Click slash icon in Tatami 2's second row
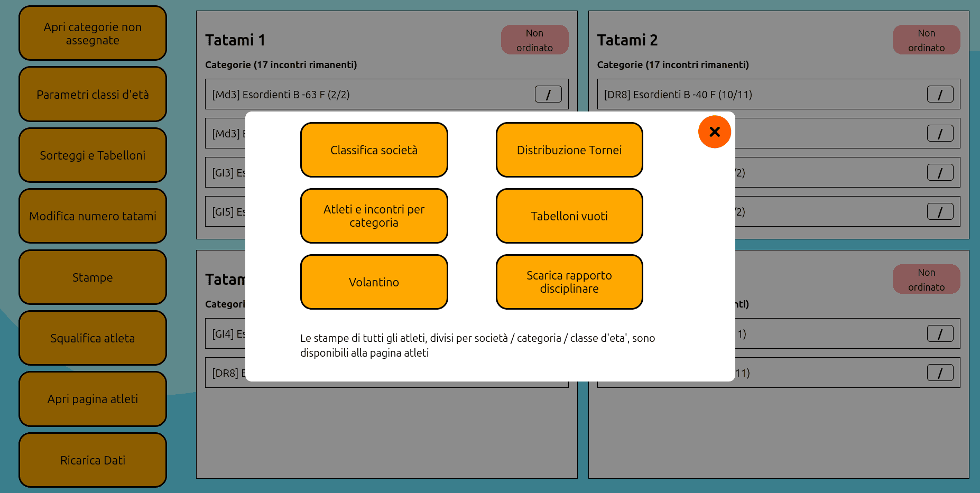The height and width of the screenshot is (493, 980). coord(939,134)
